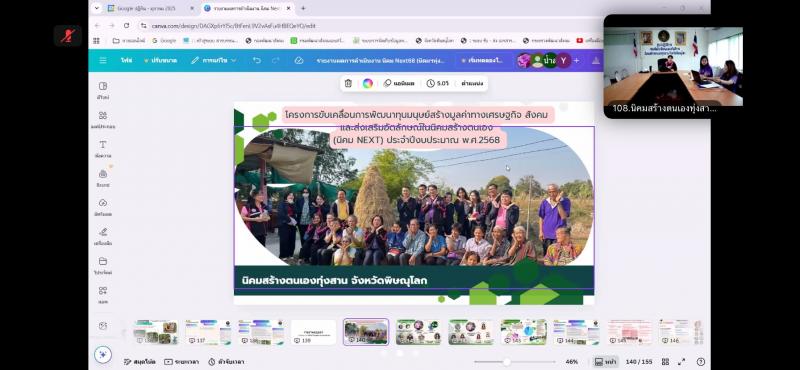Set page duration showing 5.0 seconds
This screenshot has width=800, height=370.
438,83
